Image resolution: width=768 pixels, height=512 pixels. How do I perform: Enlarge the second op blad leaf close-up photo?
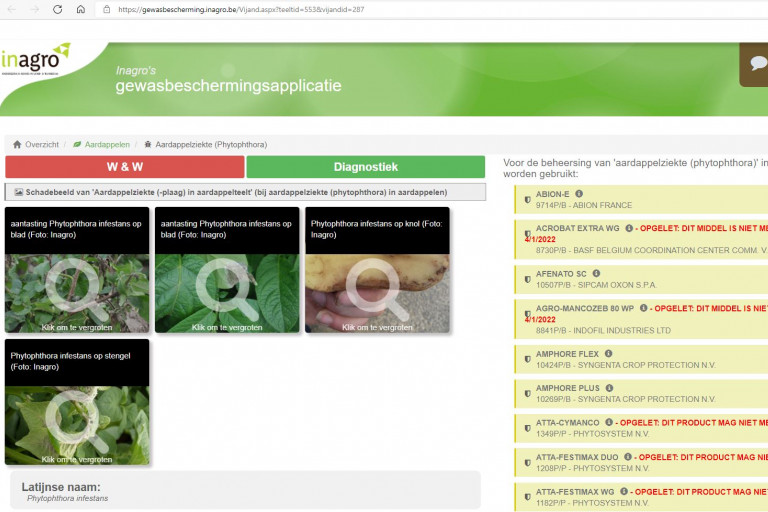tap(227, 270)
